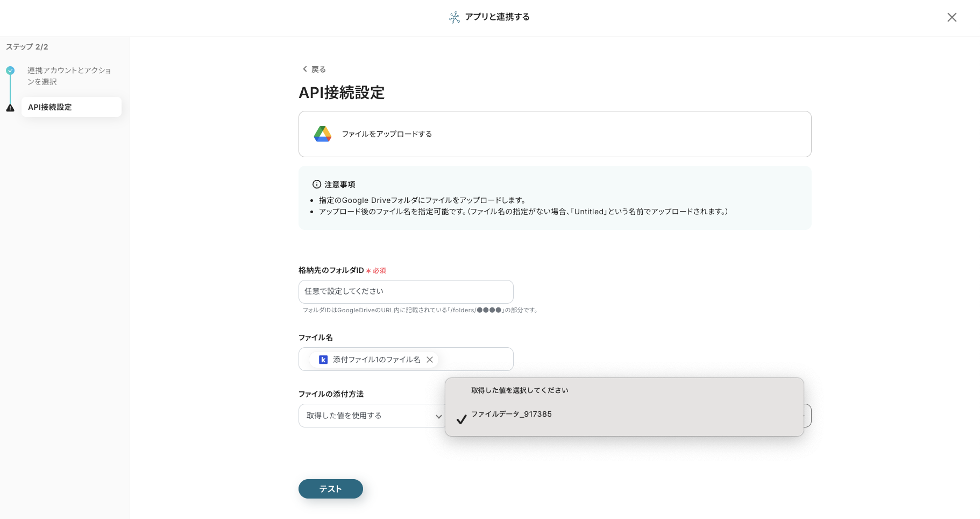Screen dimensions: 980x519
Task: Click the ファイル名 label
Action: tap(316, 338)
